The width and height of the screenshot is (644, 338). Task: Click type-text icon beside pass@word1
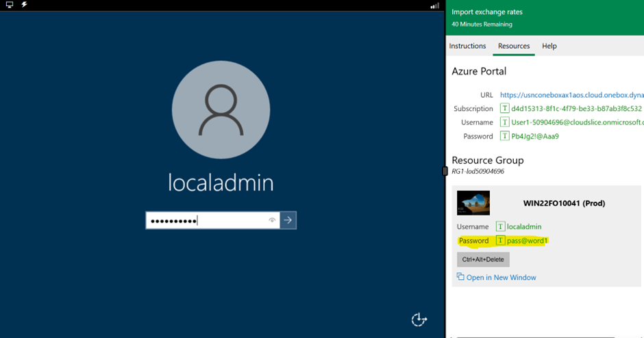[500, 240]
